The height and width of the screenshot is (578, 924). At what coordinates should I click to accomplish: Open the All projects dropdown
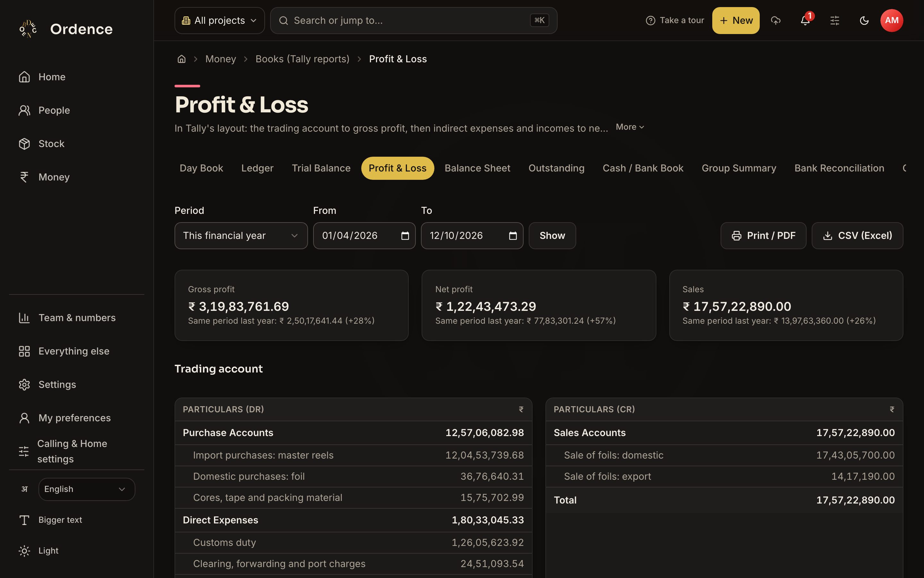(219, 21)
